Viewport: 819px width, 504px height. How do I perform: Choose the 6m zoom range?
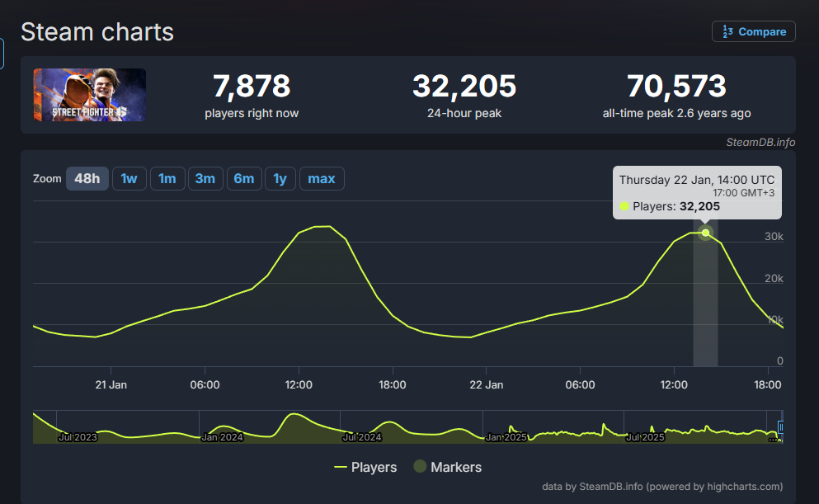coord(244,179)
